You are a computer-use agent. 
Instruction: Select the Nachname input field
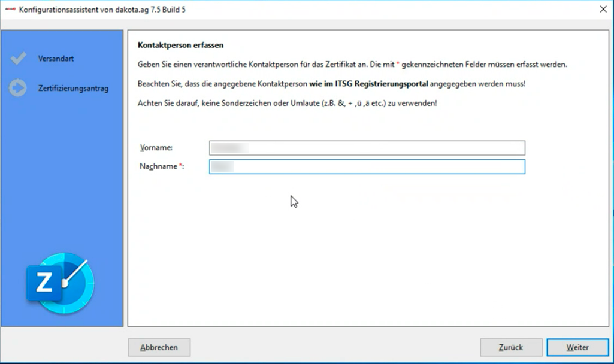[367, 166]
